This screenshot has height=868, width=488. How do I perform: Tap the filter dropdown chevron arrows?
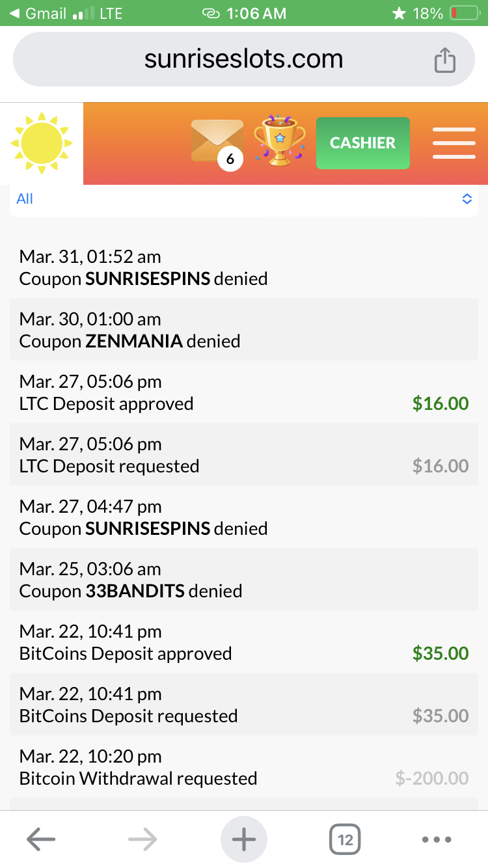(467, 199)
